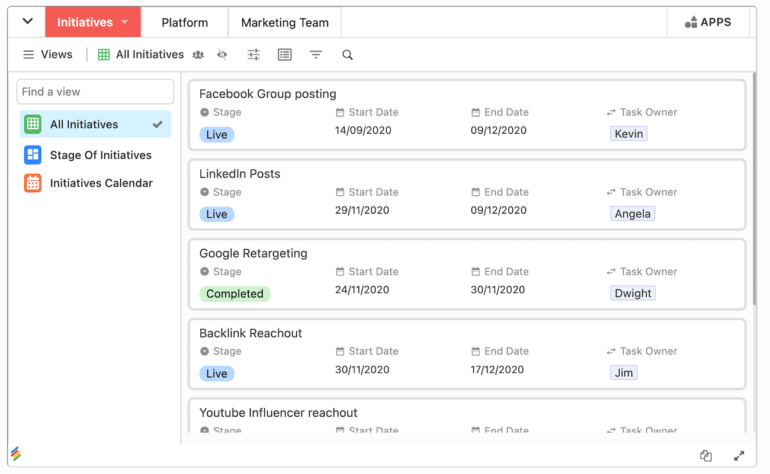Select start date 24/11/2020
Image resolution: width=770 pixels, height=474 pixels.
coord(362,290)
